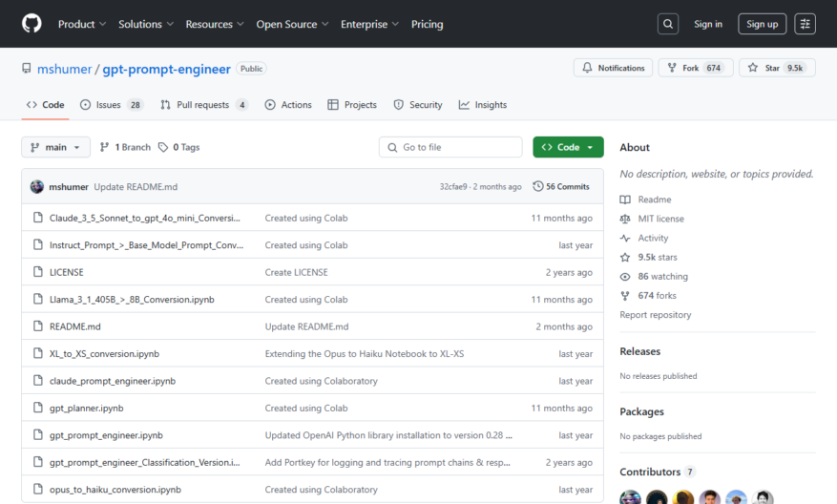Expand the Resources menu
The height and width of the screenshot is (504, 837).
[x=215, y=24]
